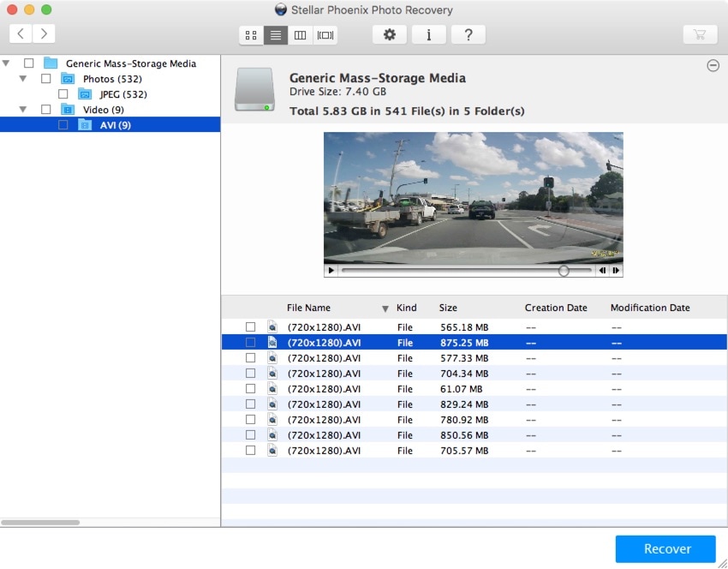Check the 565.18 MB file checkbox
This screenshot has width=728, height=569.
click(250, 327)
